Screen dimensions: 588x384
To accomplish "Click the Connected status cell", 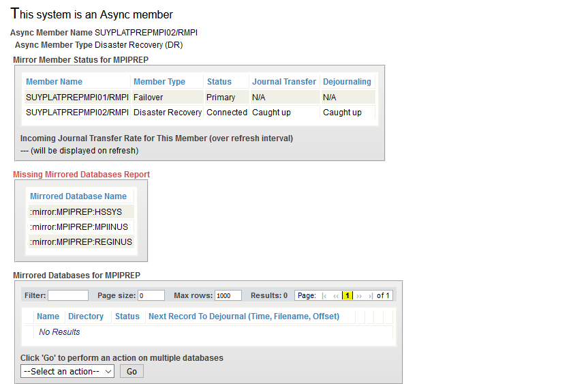I will pos(226,113).
